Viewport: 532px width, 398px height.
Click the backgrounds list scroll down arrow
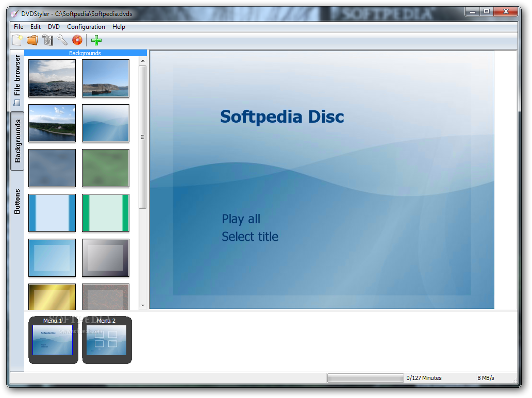[143, 306]
